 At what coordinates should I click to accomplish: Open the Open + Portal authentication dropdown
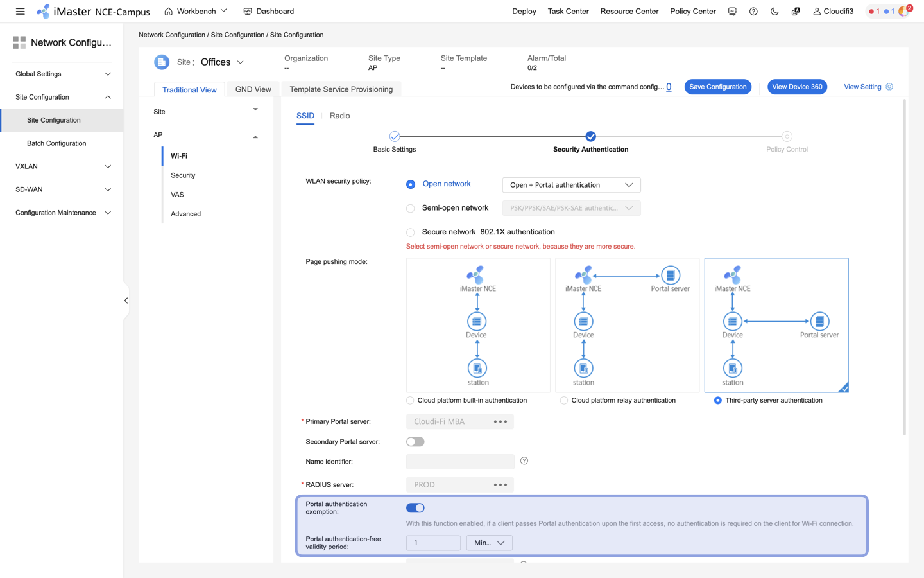[571, 185]
